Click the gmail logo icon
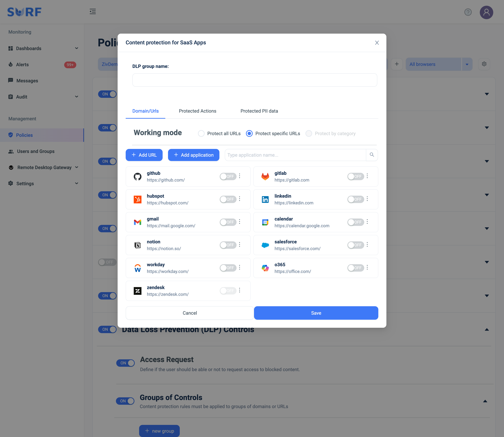The height and width of the screenshot is (437, 504). coord(137,222)
